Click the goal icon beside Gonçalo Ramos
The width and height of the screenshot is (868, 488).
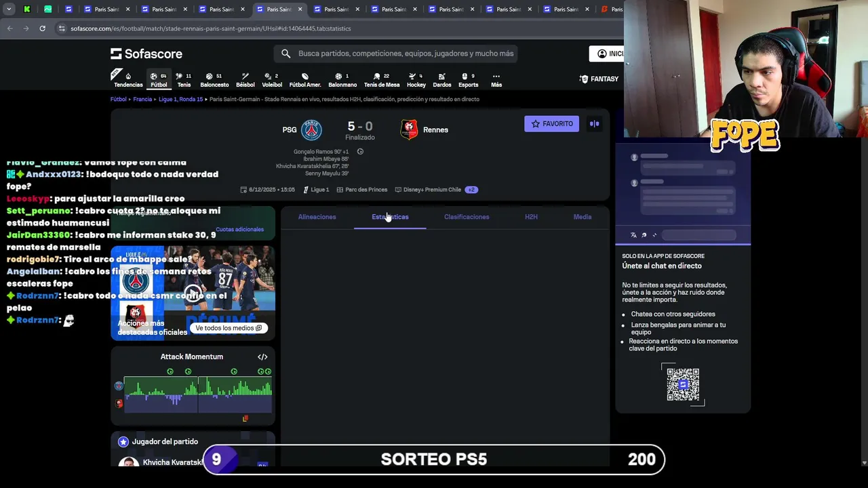click(x=360, y=152)
